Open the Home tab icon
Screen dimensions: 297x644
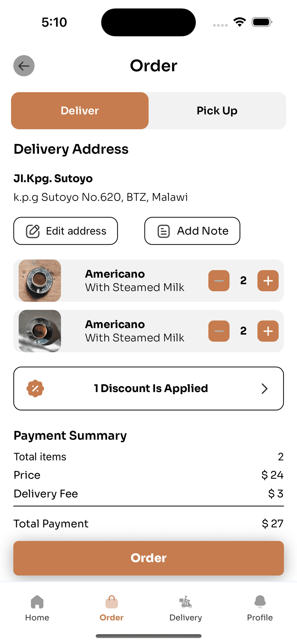pos(37,602)
